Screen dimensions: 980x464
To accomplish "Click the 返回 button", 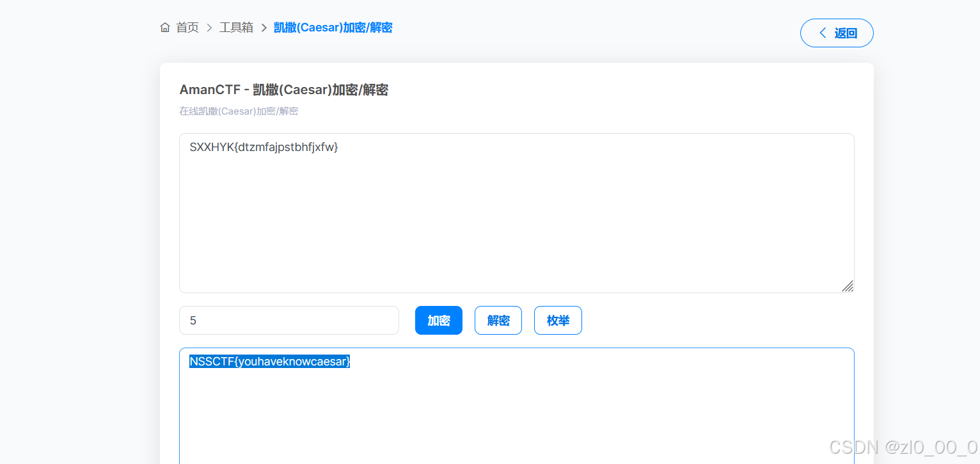I will pyautogui.click(x=837, y=33).
